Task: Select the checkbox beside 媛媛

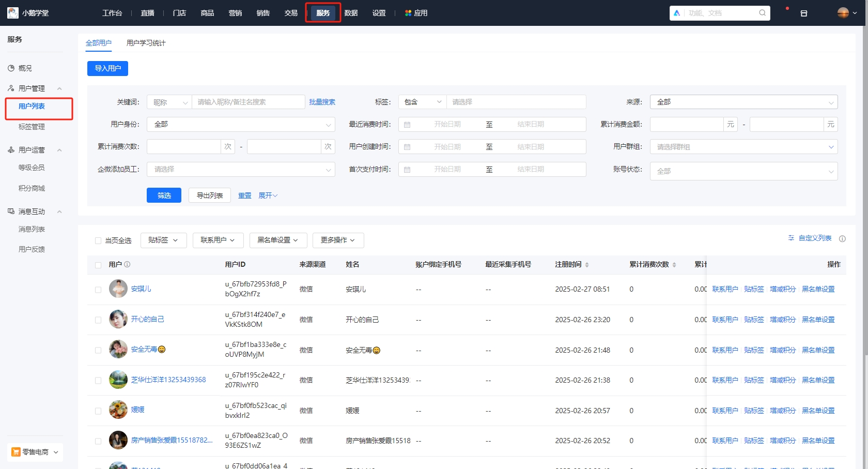Action: [98, 410]
